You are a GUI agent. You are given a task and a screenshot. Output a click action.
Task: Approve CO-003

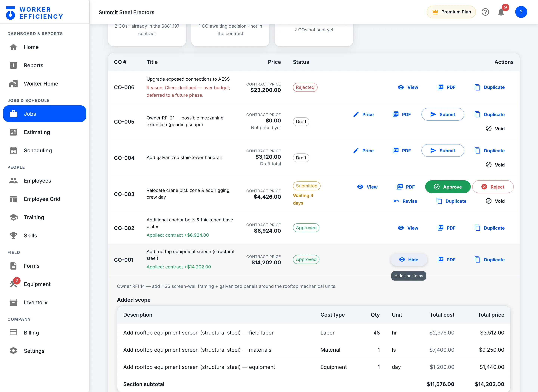point(448,187)
